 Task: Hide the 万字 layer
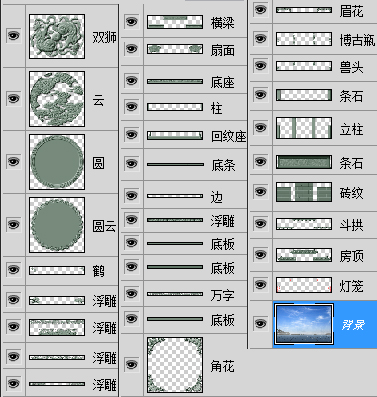(x=132, y=294)
